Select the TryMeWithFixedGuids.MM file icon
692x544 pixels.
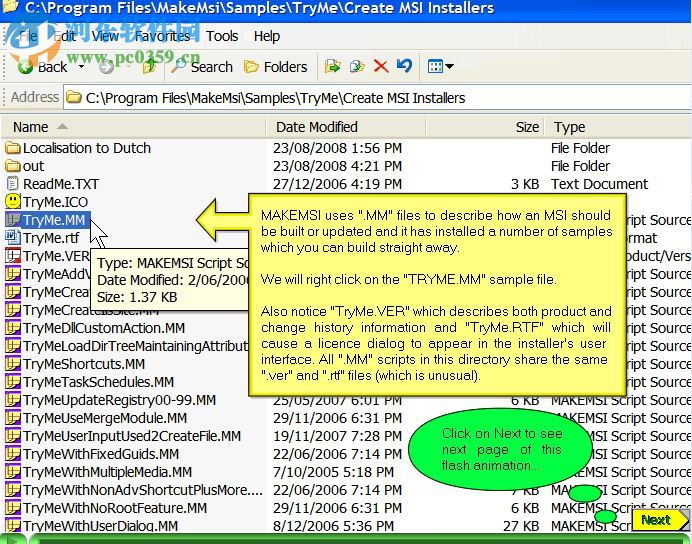coord(13,454)
